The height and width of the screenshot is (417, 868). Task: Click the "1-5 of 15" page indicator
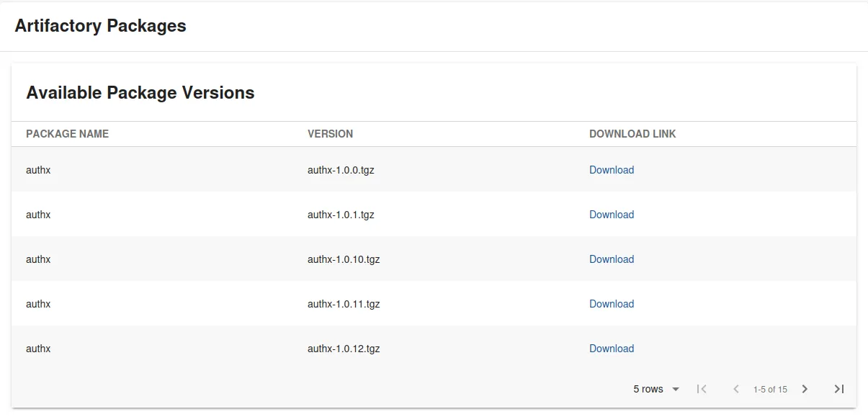pos(769,389)
